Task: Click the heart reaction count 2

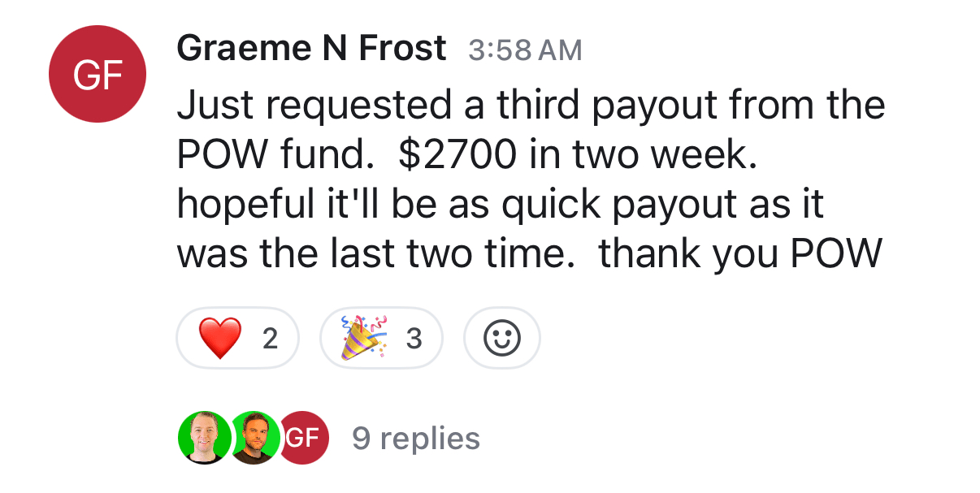Action: (270, 339)
